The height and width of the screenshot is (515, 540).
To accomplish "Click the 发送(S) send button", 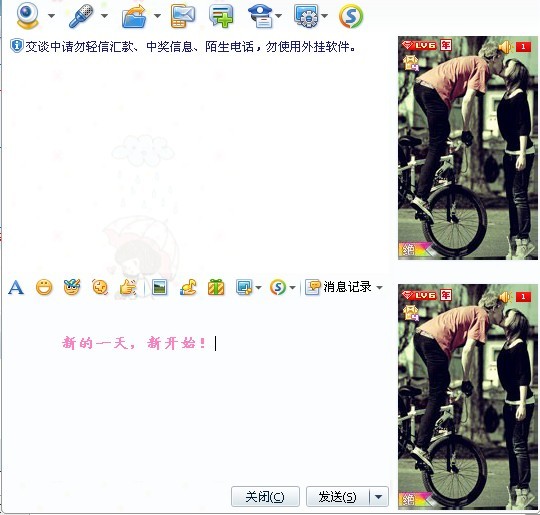I will (x=338, y=497).
